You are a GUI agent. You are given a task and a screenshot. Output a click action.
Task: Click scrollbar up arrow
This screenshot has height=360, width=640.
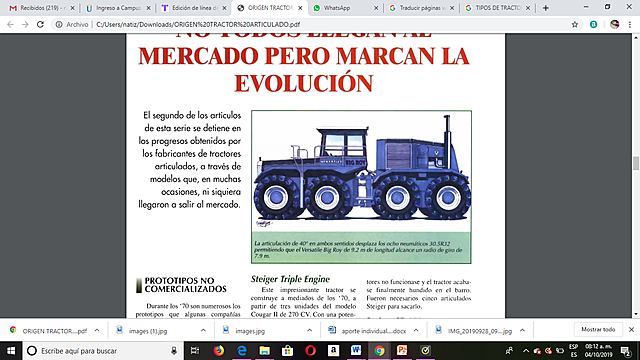coord(636,37)
